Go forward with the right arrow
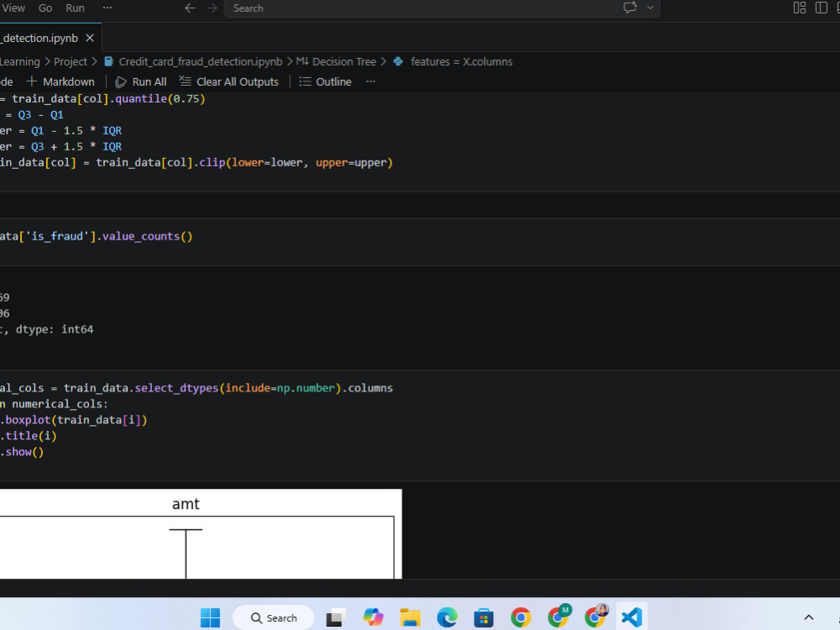 click(x=213, y=8)
